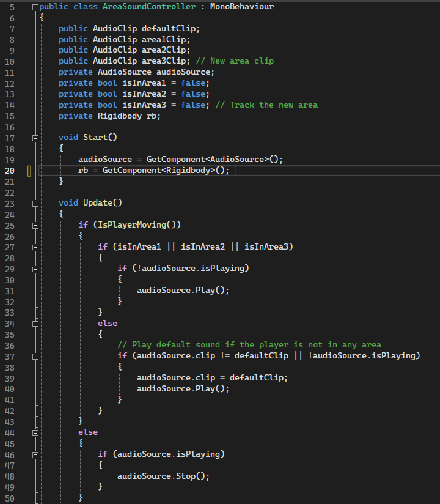Click the 'IsPlayerMoving' call
The width and height of the screenshot is (440, 504).
pyautogui.click(x=132, y=225)
